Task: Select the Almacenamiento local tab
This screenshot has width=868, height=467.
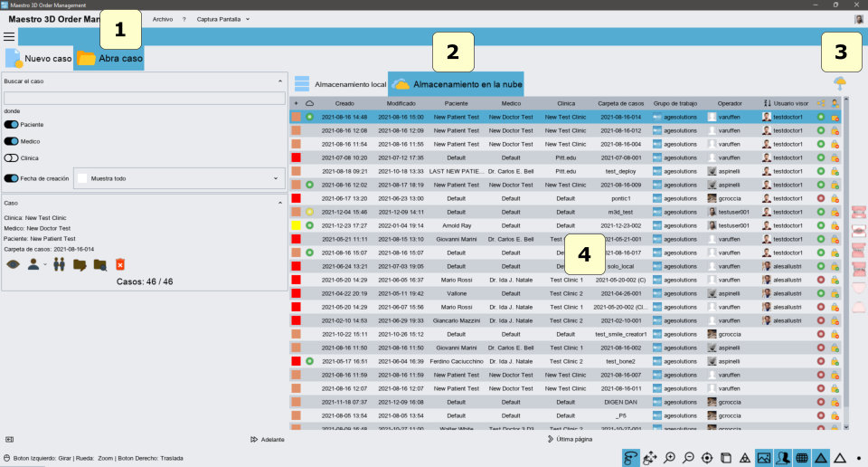Action: (340, 84)
